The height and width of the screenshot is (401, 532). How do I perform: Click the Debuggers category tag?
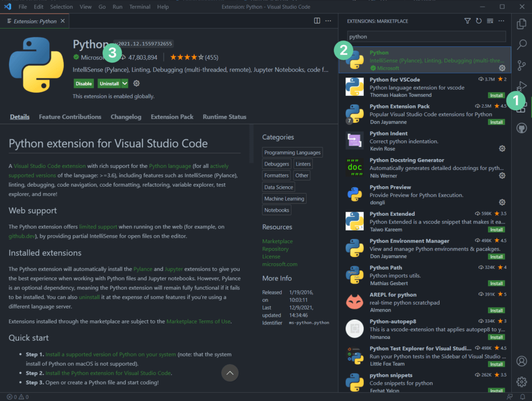click(276, 164)
